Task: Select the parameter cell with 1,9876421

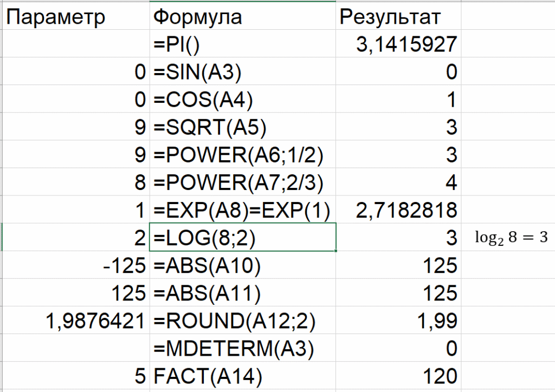Action: pos(75,321)
